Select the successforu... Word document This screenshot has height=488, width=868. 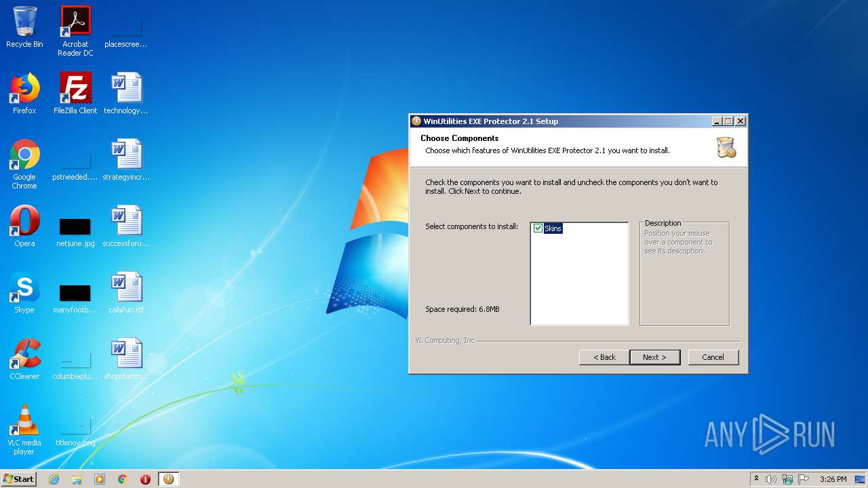click(126, 226)
